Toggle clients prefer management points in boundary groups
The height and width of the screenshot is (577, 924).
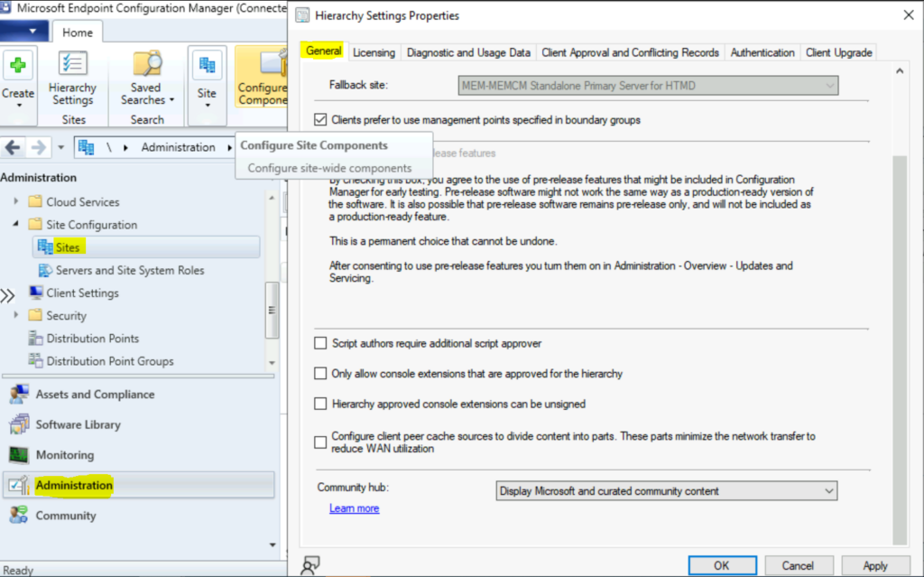point(320,120)
